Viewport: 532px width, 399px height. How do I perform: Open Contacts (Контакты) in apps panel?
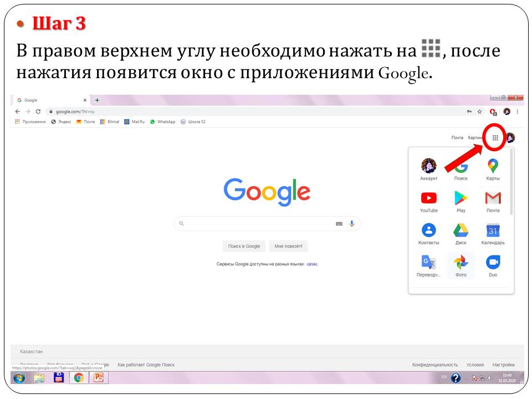pyautogui.click(x=428, y=231)
